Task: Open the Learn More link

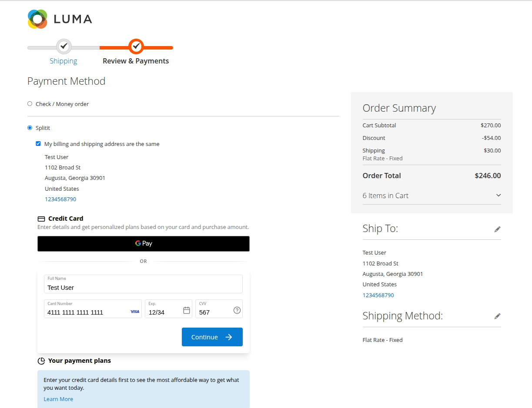Action: tap(58, 399)
